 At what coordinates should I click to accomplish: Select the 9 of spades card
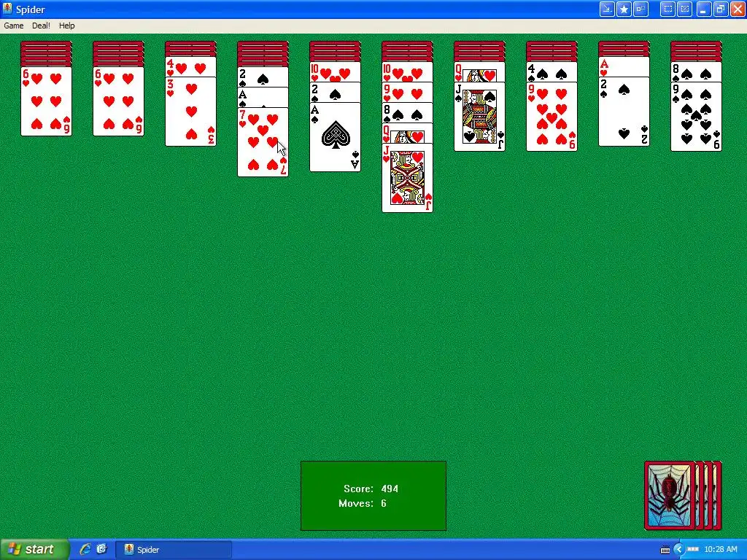[697, 117]
